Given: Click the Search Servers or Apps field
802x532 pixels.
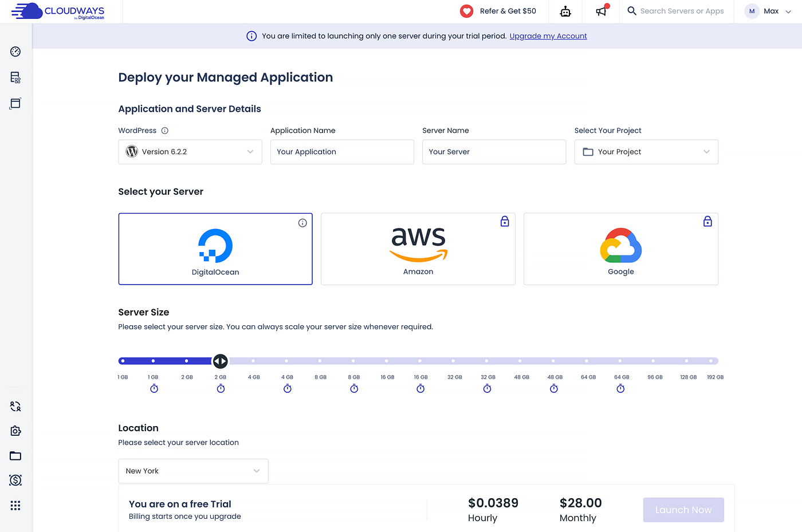Looking at the screenshot, I should tap(682, 11).
